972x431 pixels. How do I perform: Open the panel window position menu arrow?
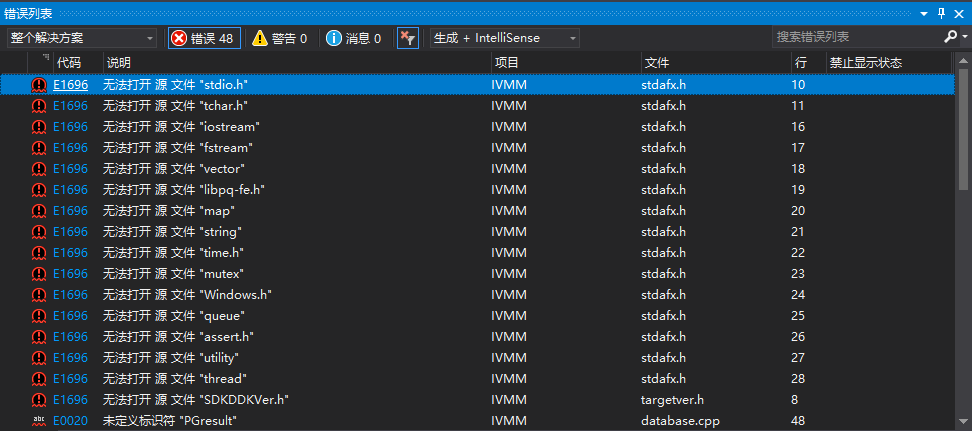(924, 13)
